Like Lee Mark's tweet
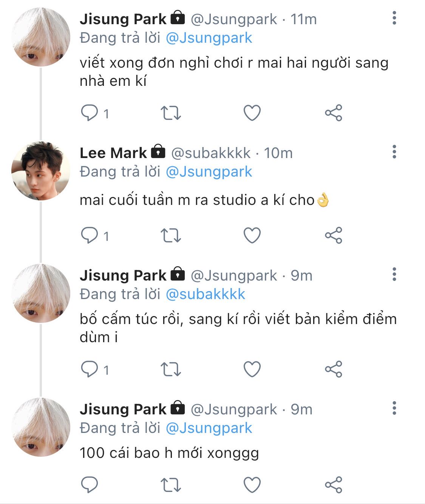 coord(252,235)
